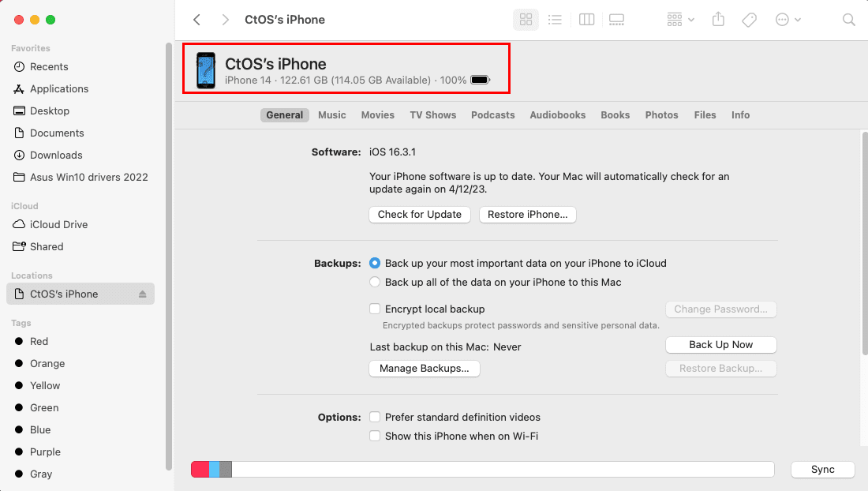
Task: Select back up to this Mac option
Action: 375,283
